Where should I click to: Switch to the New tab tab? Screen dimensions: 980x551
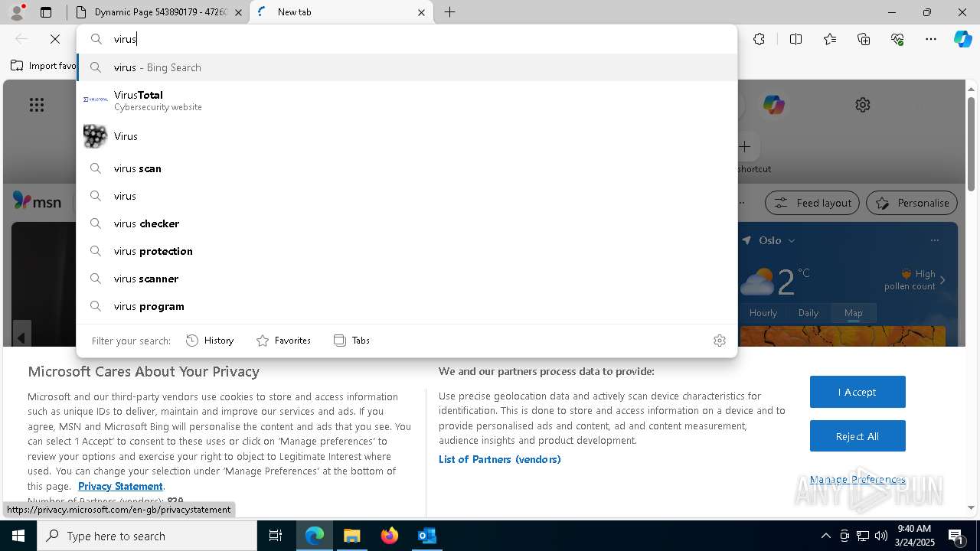341,12
